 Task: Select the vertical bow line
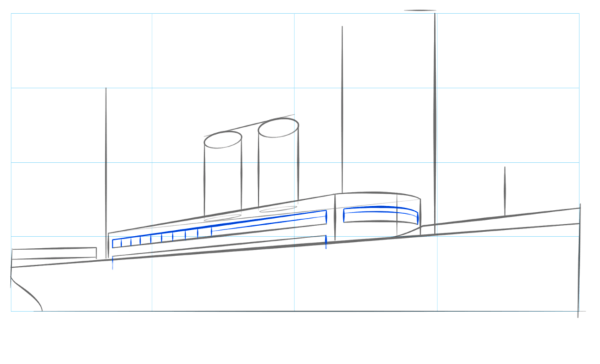coord(579,260)
